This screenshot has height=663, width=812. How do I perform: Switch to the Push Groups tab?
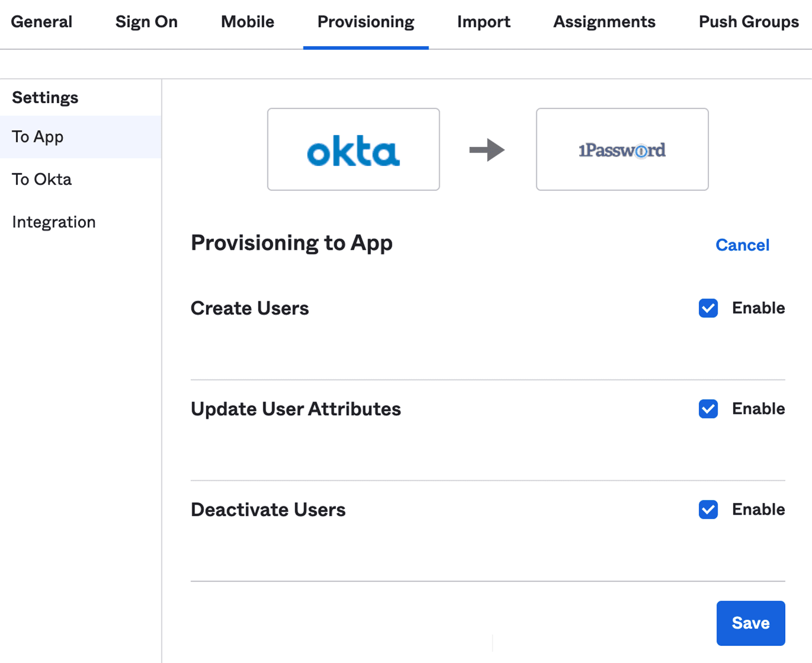[x=749, y=22]
